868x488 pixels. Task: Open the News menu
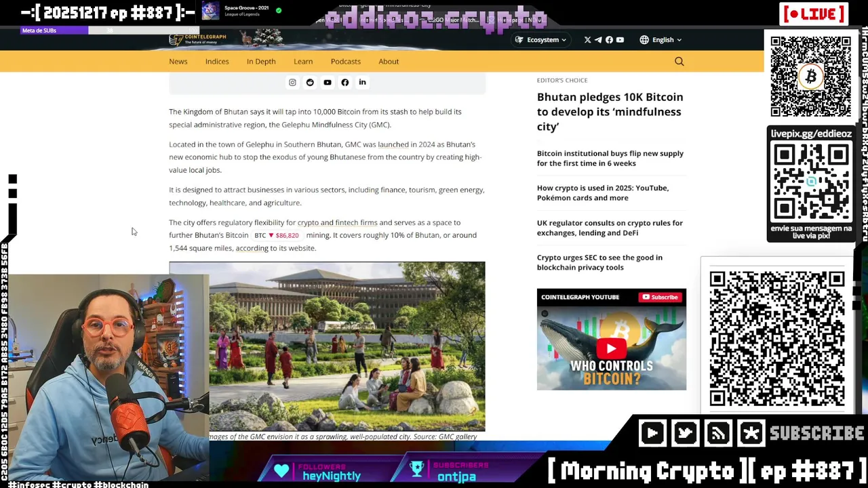click(x=178, y=62)
